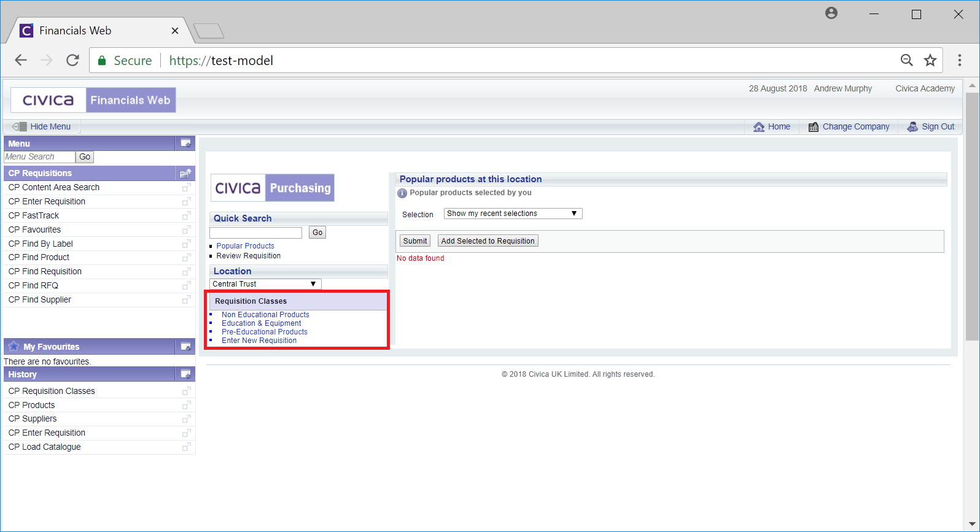980x532 pixels.
Task: Click the Submit button
Action: pyautogui.click(x=415, y=241)
